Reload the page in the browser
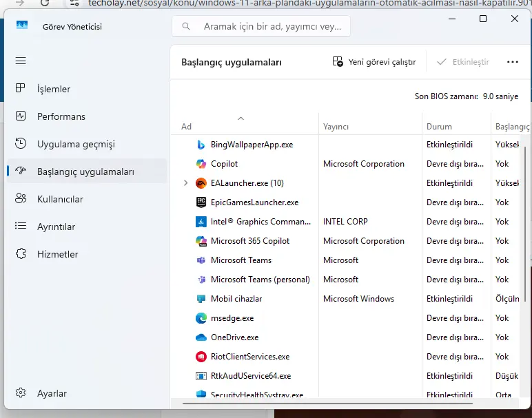Image resolution: width=532 pixels, height=418 pixels. pyautogui.click(x=44, y=3)
